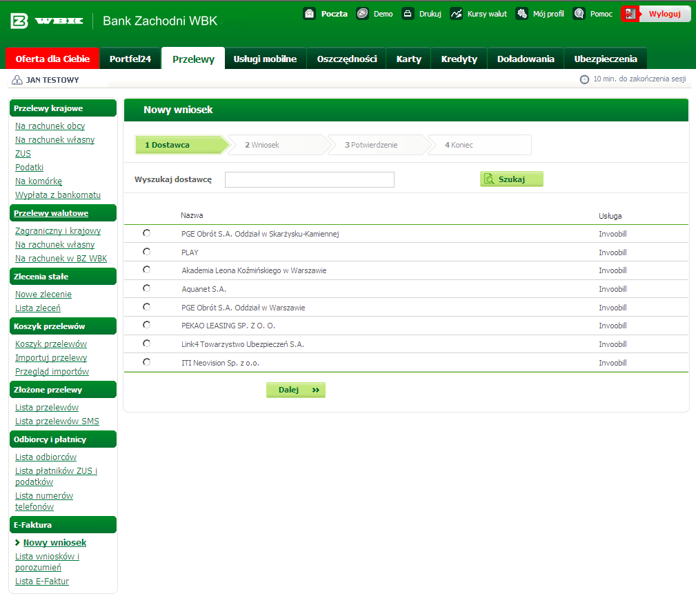
Task: Open the Usługi mobilne tab
Action: 265,59
